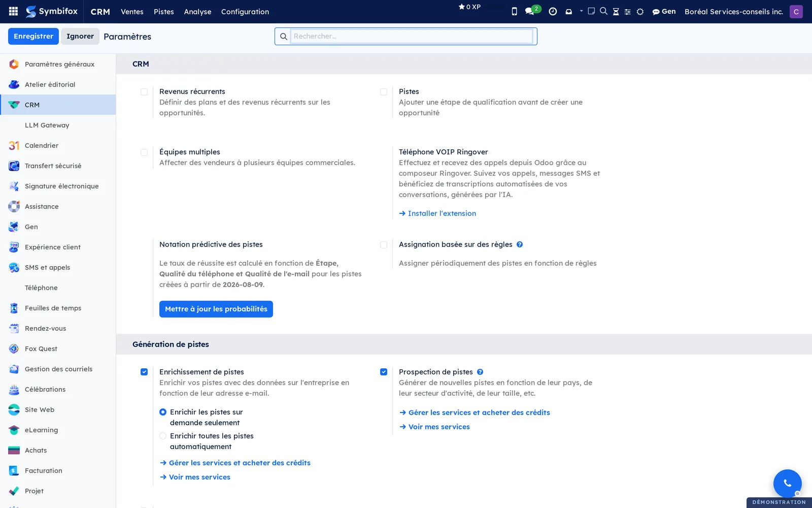Discard changes with Ignorer
This screenshot has height=508, width=812.
80,36
